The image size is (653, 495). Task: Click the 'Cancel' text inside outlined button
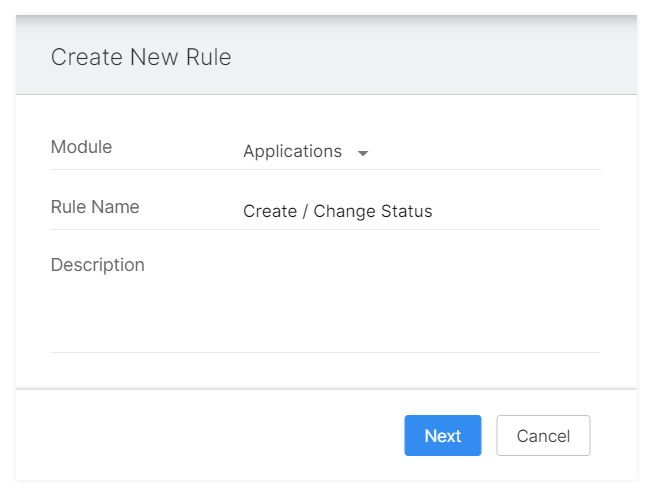click(543, 436)
